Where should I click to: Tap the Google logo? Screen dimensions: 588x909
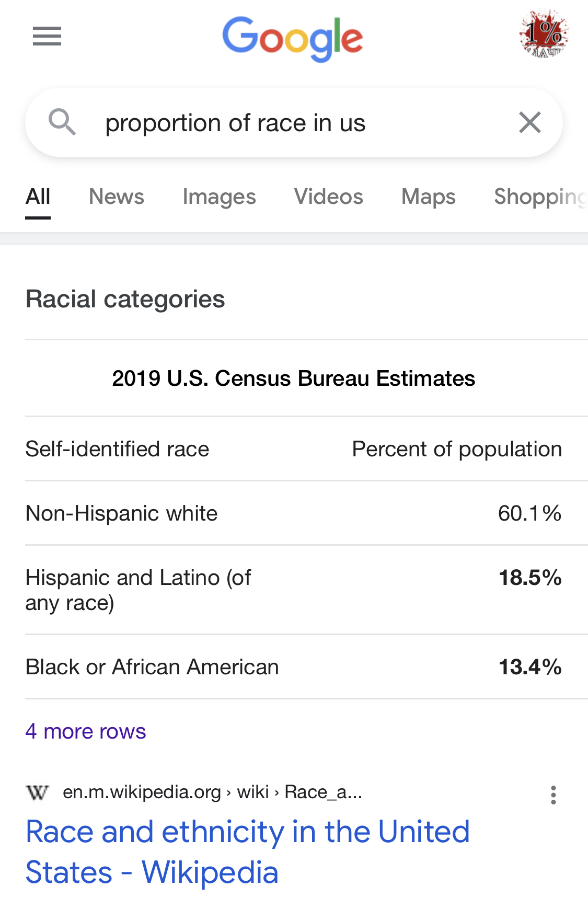(293, 39)
